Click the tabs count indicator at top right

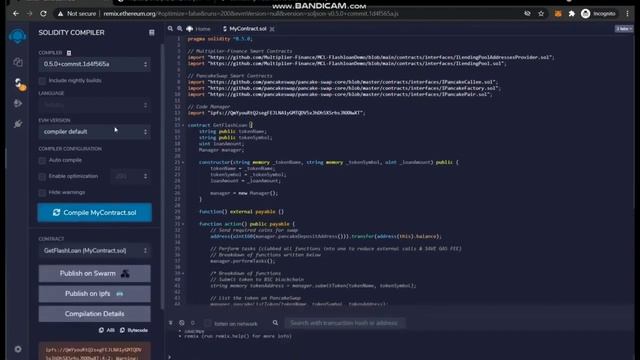(x=624, y=29)
